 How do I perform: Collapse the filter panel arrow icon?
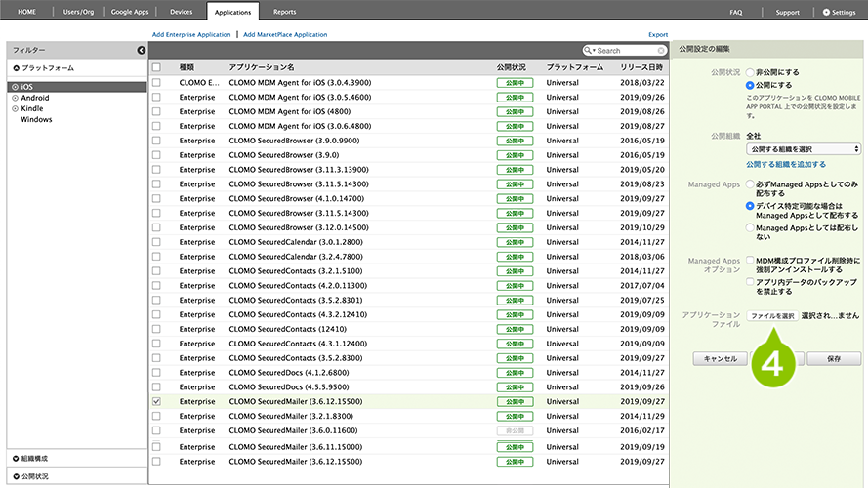[x=142, y=50]
